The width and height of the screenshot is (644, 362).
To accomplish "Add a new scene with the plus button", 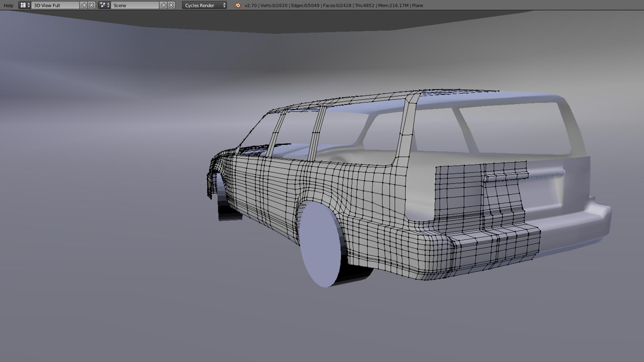I will 163,5.
